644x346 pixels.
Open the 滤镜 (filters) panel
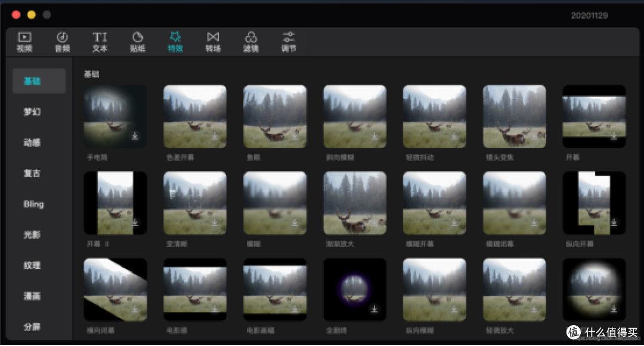pyautogui.click(x=251, y=42)
